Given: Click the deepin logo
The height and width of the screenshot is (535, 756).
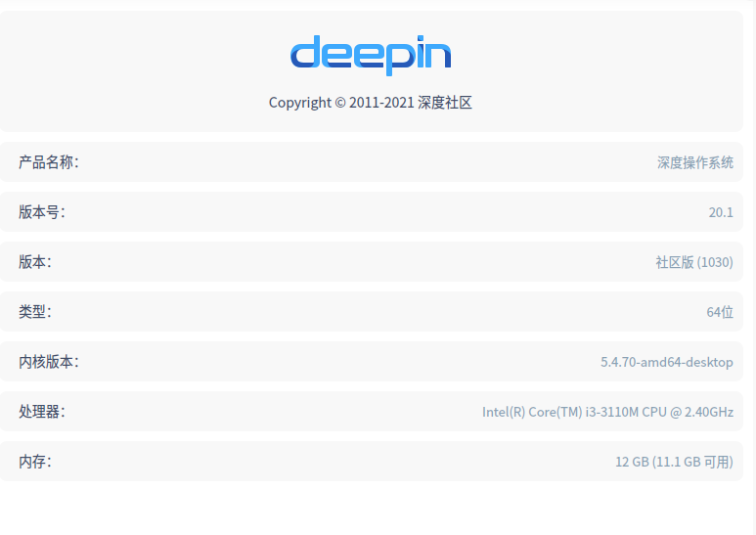Looking at the screenshot, I should [x=371, y=55].
